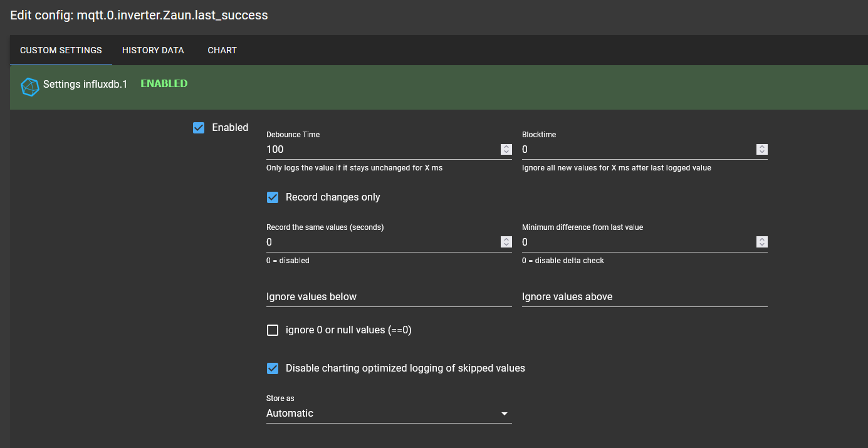Click the Settings influxdb.1 header text
Image resolution: width=868 pixels, height=448 pixels.
85,84
